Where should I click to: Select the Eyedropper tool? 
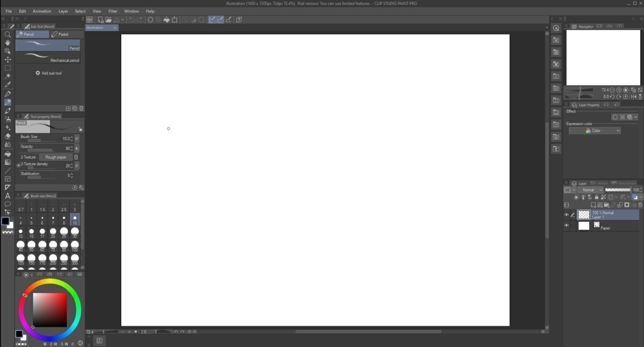[8, 85]
